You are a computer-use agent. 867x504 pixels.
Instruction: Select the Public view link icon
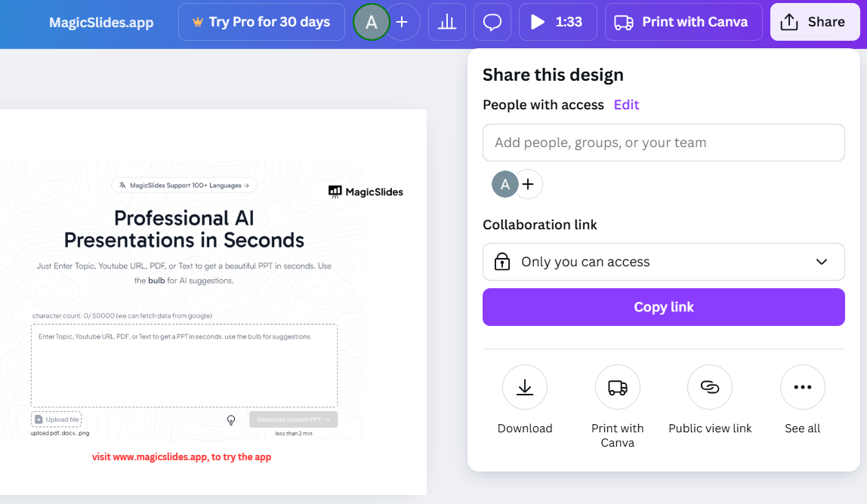pos(710,387)
